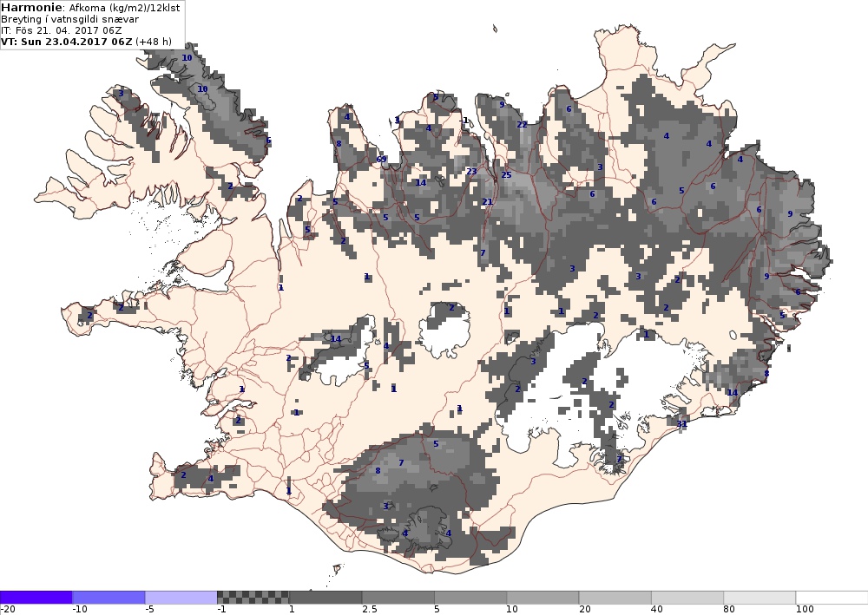Viewport: 868px width, 615px height.
Task: Click the legend scale label '40'
Action: pyautogui.click(x=658, y=610)
